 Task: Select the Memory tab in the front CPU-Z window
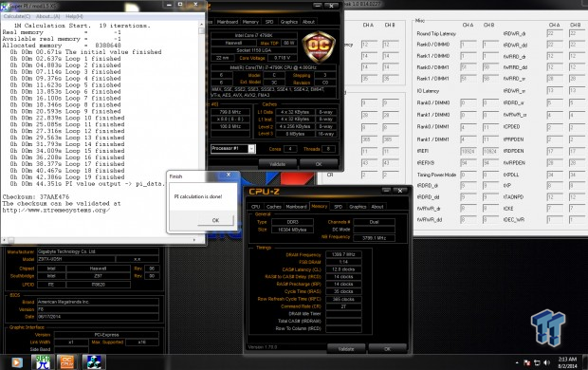point(319,206)
